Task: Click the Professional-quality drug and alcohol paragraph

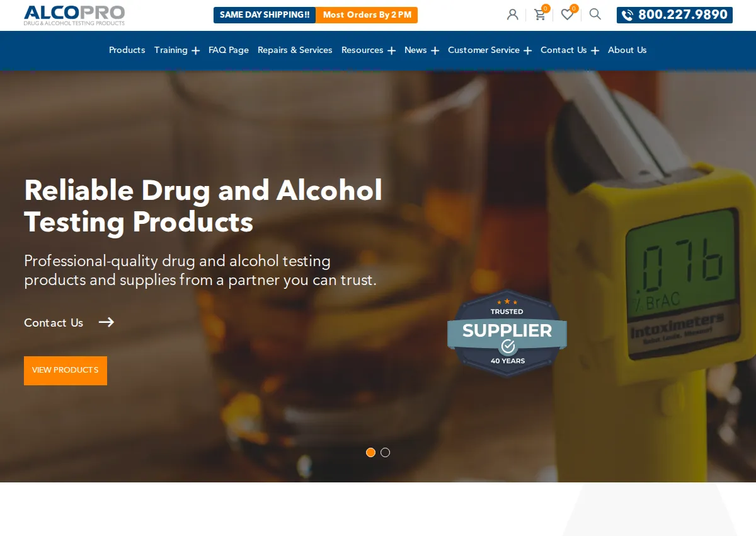Action: coord(200,270)
